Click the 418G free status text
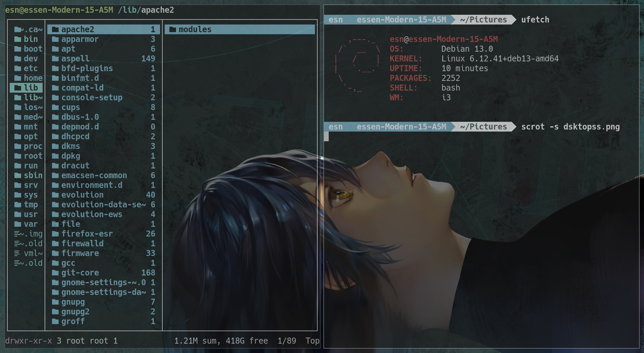Image resolution: width=644 pixels, height=353 pixels. click(247, 341)
